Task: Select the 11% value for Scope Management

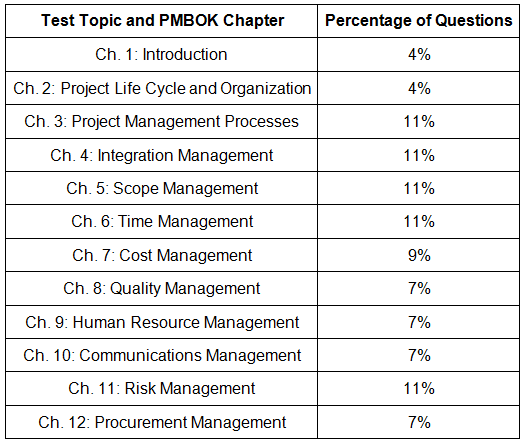Action: (419, 188)
